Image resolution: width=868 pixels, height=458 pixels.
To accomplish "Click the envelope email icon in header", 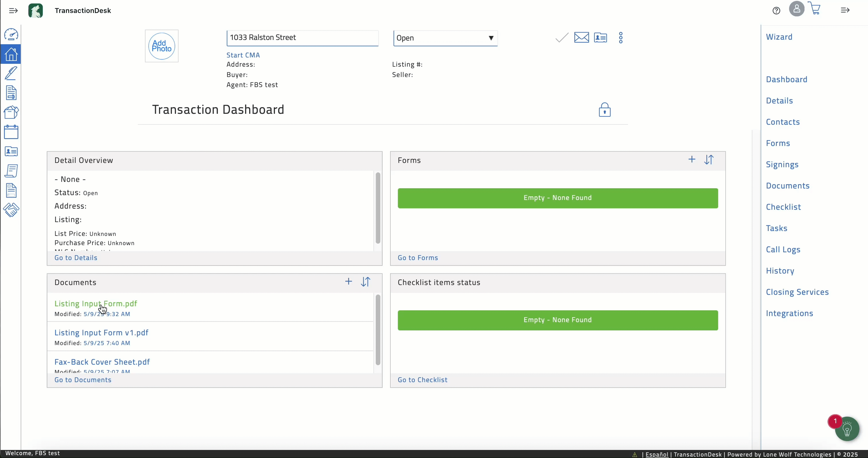I will [582, 37].
